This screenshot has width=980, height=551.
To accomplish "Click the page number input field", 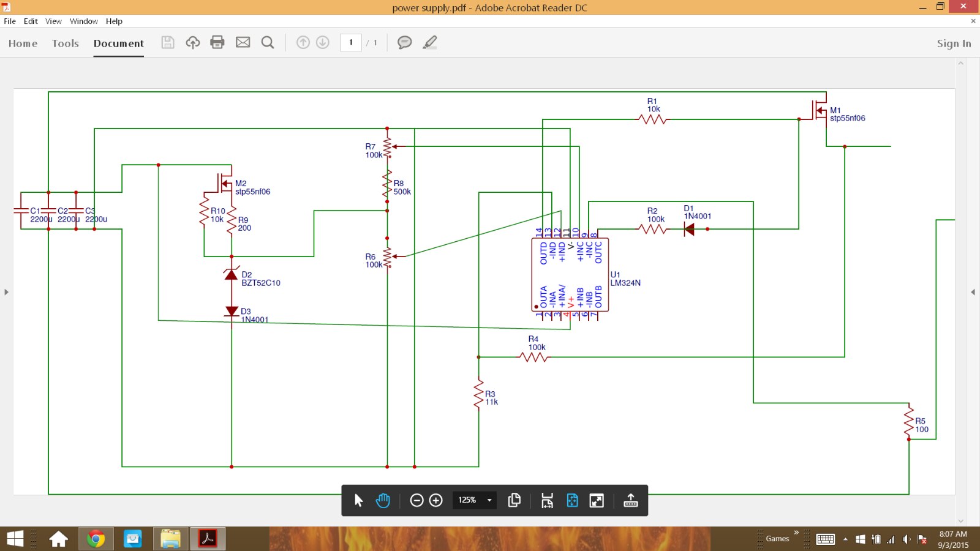I will (351, 42).
